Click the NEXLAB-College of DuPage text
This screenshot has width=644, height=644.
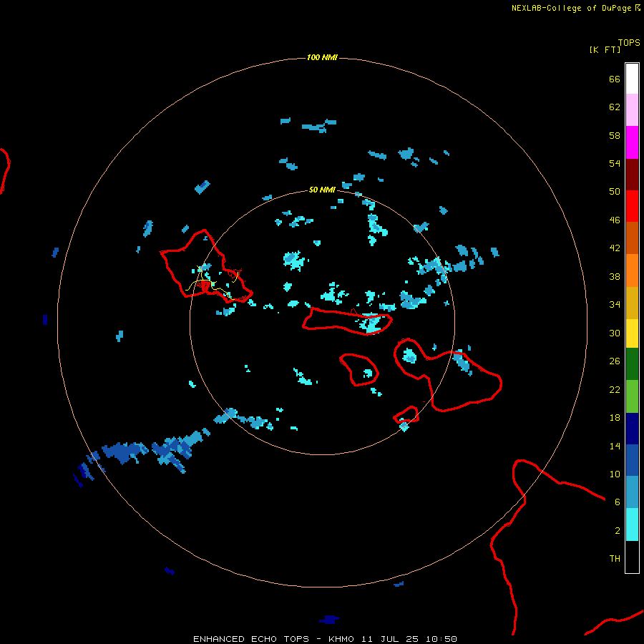pos(571,8)
